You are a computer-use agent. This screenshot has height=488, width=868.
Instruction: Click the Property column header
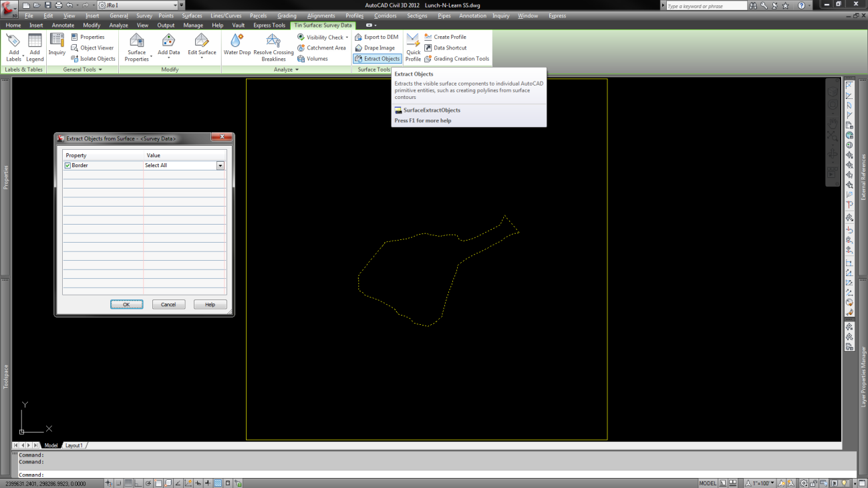pos(103,155)
